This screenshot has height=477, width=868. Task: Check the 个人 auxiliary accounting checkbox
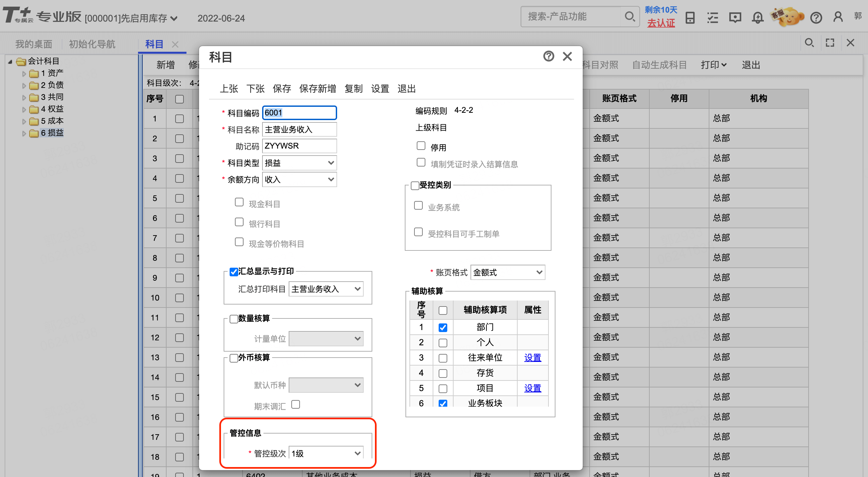click(443, 343)
